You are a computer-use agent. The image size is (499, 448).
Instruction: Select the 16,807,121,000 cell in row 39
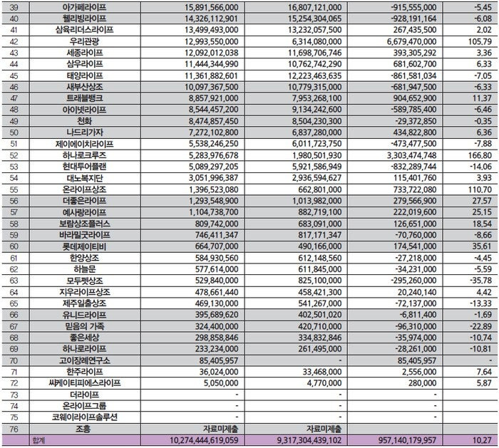pyautogui.click(x=315, y=7)
